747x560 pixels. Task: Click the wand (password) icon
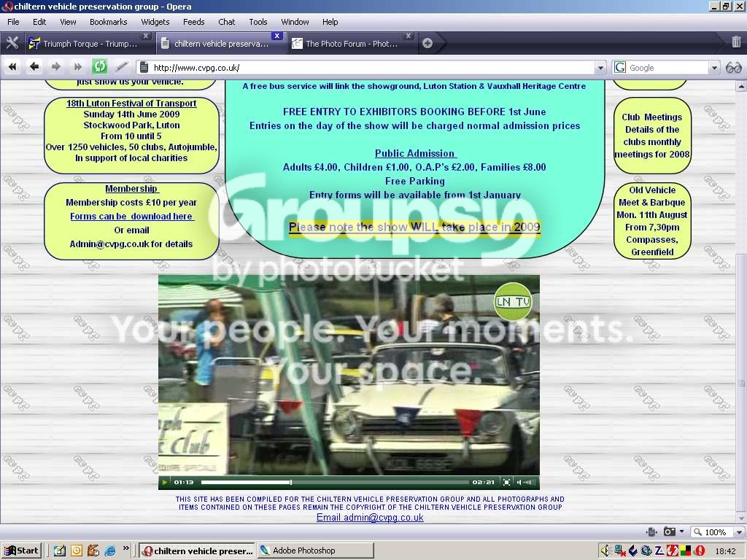click(x=122, y=67)
